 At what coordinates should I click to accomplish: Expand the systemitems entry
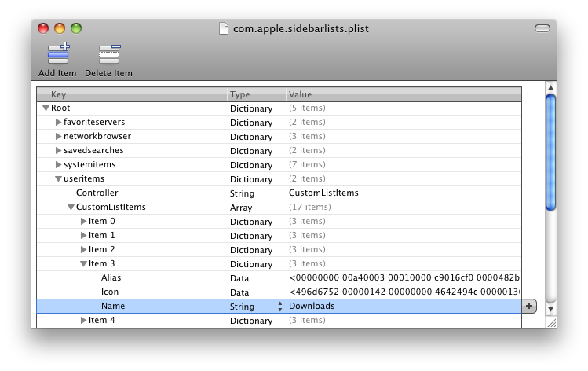click(58, 164)
